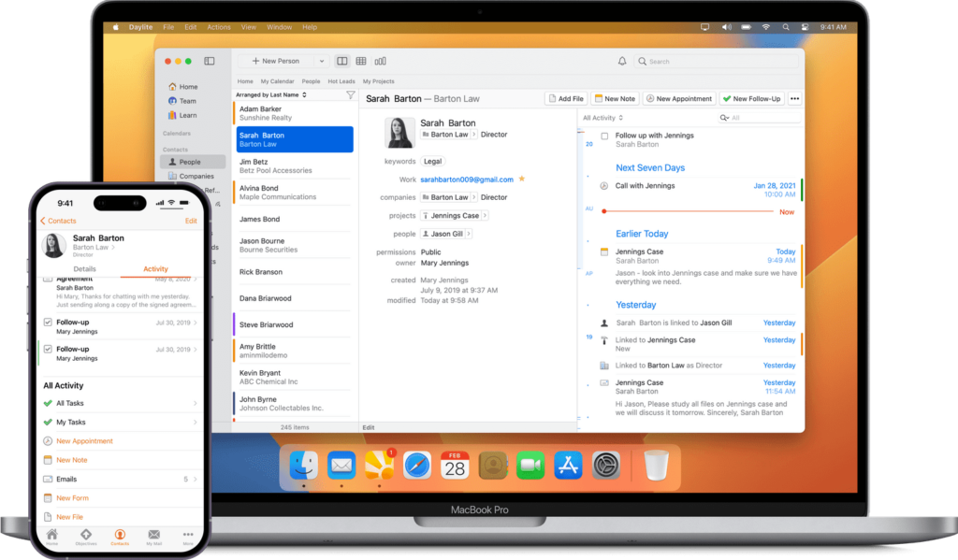Select People in sidebar
The height and width of the screenshot is (560, 958).
coord(193,162)
